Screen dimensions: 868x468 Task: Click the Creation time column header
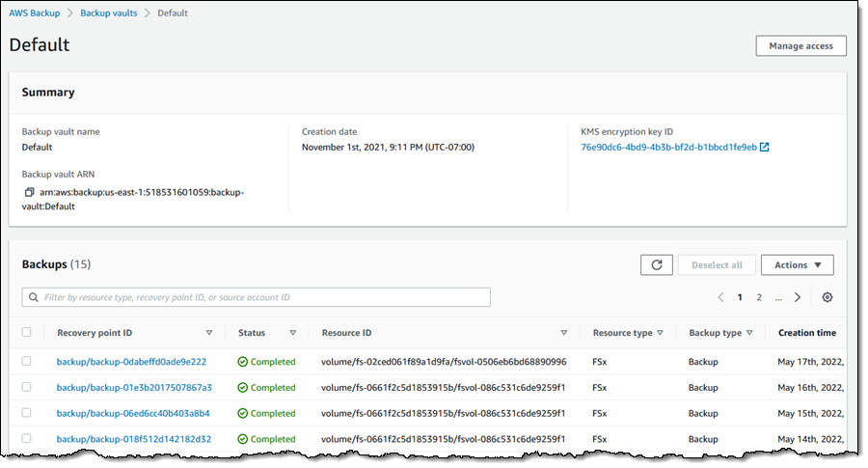point(807,333)
